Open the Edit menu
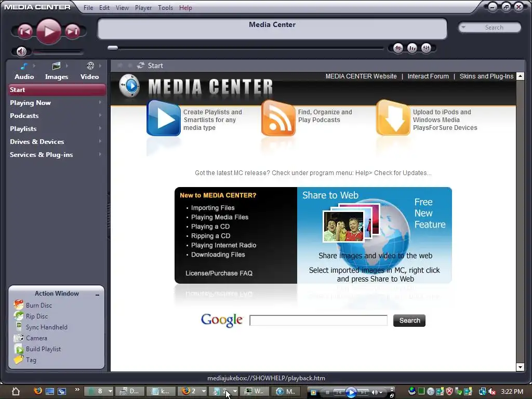Screen dimensions: 532x399 104,7
